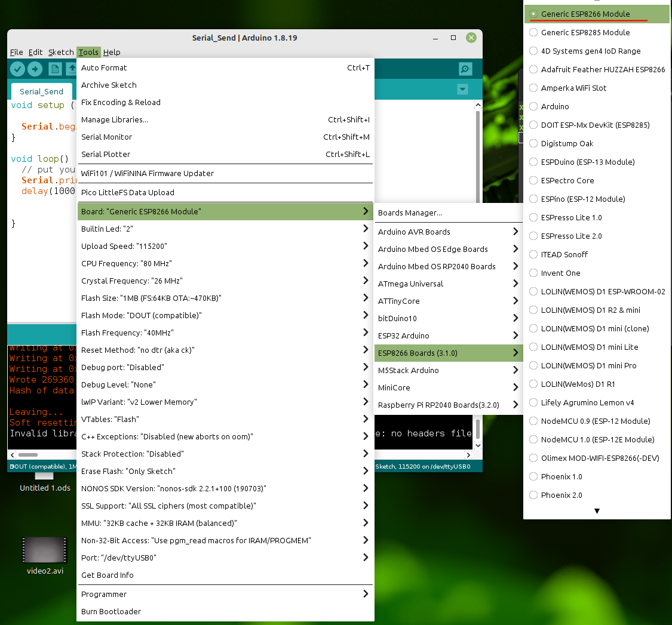Image resolution: width=672 pixels, height=625 pixels.
Task: Select NodeMCU 1.0 (ESP-12E Module)
Action: coord(597,439)
